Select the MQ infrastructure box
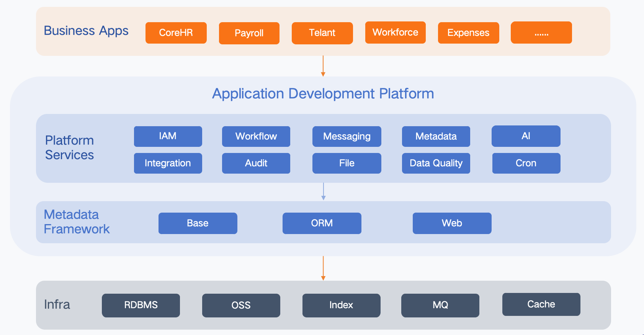644x335 pixels. pyautogui.click(x=440, y=305)
